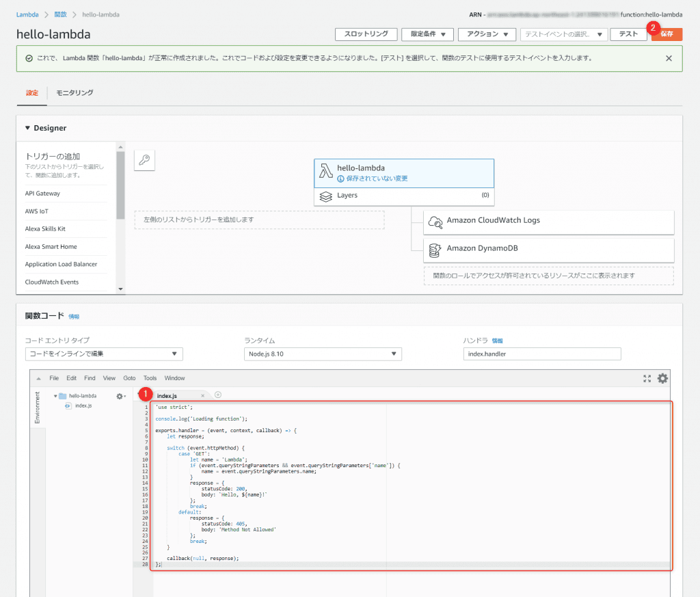The height and width of the screenshot is (597, 700).
Task: Open the file tree gear menu
Action: tap(120, 396)
